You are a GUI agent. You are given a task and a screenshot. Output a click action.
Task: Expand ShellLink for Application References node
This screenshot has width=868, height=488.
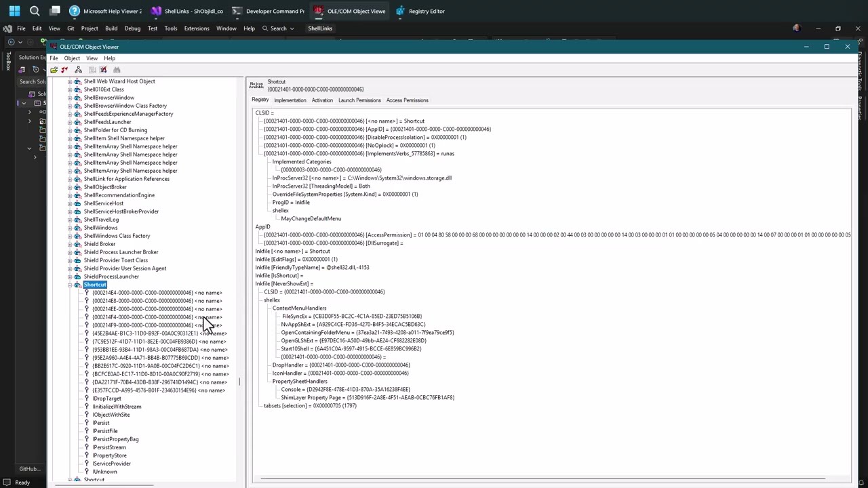click(x=70, y=179)
